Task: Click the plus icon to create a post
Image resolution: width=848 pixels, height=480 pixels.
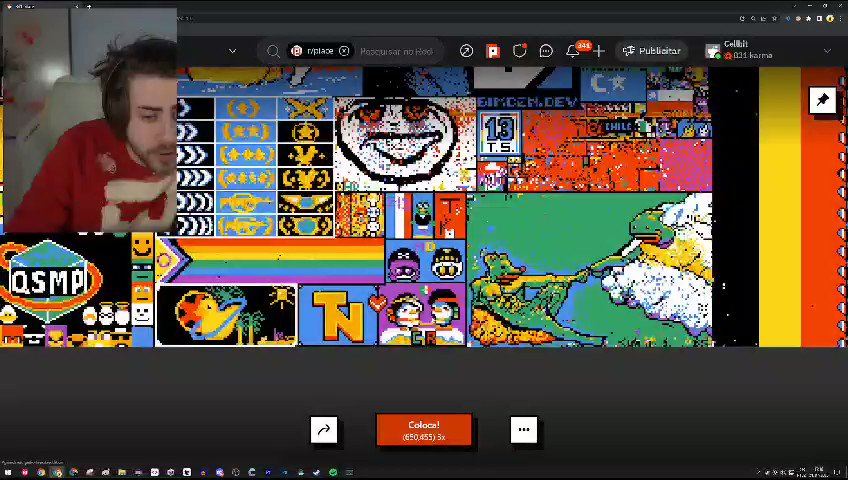Action: pos(599,51)
